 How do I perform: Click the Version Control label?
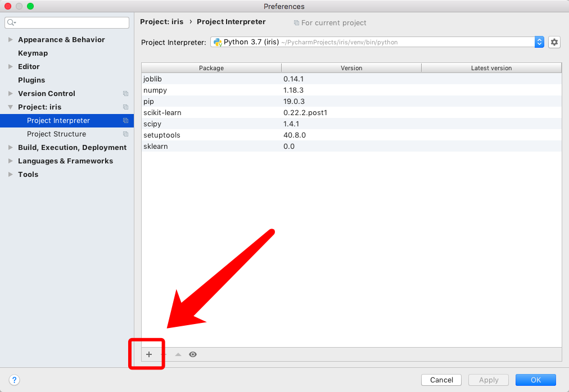47,93
